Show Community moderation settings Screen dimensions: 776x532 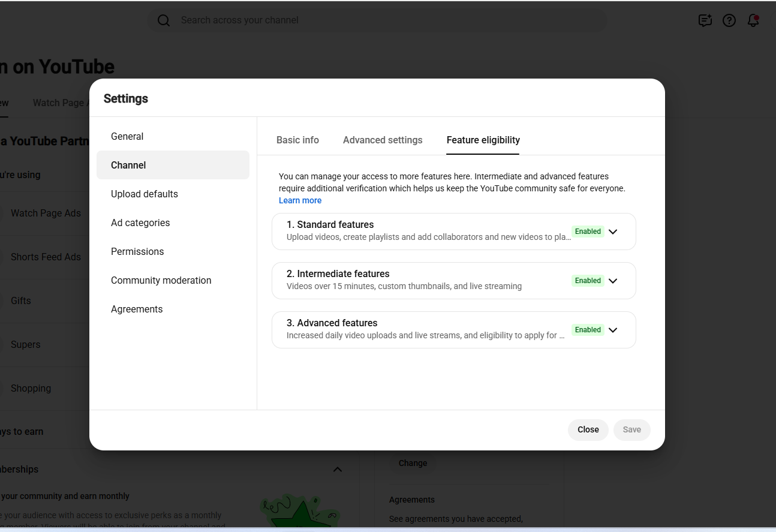173,280
